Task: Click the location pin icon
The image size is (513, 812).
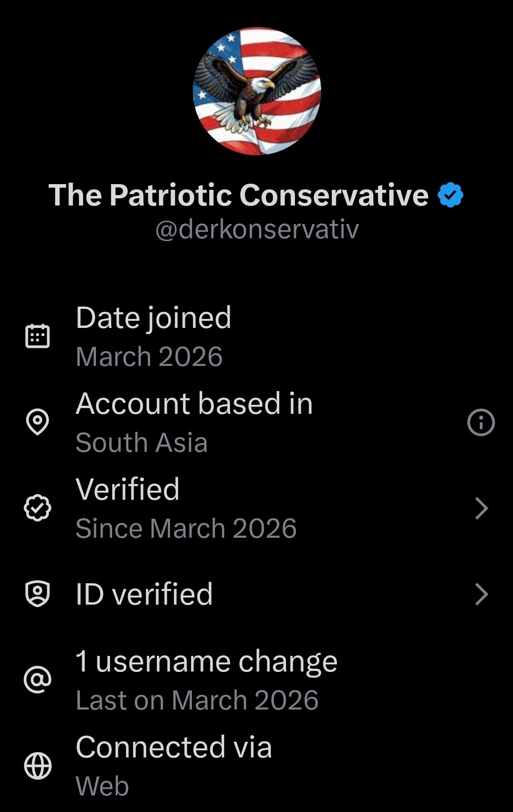Action: (x=38, y=421)
